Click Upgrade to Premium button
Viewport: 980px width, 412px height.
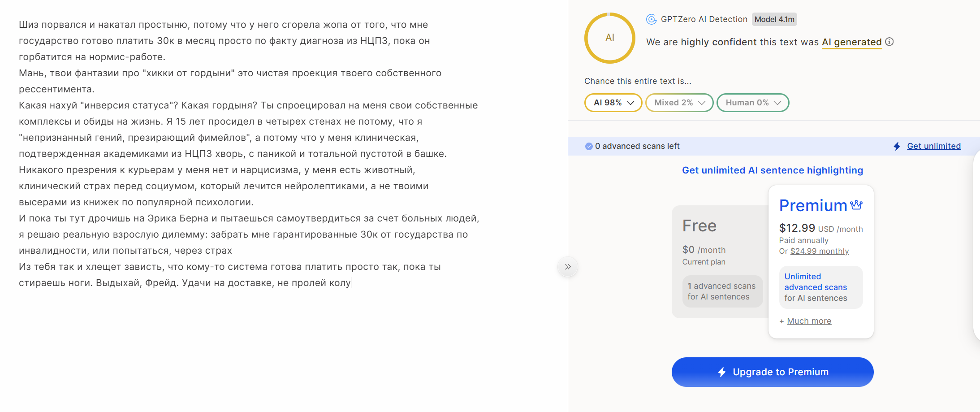pyautogui.click(x=773, y=372)
